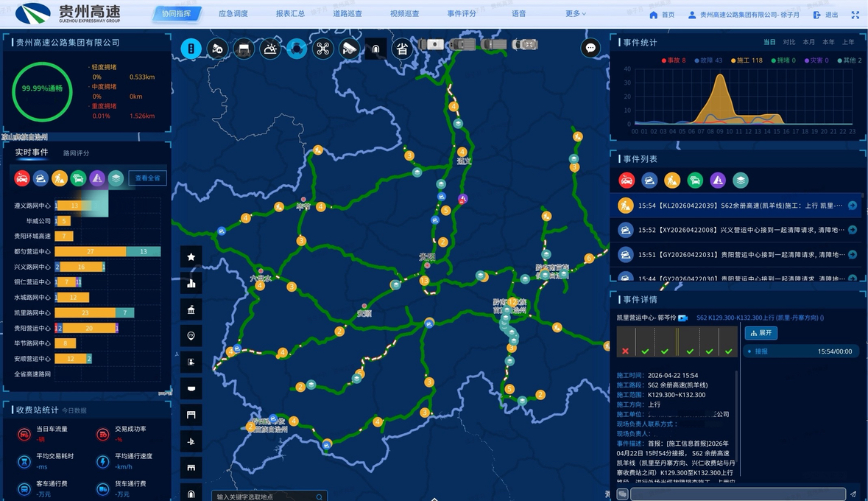Click keyword location search field on map

269,497
